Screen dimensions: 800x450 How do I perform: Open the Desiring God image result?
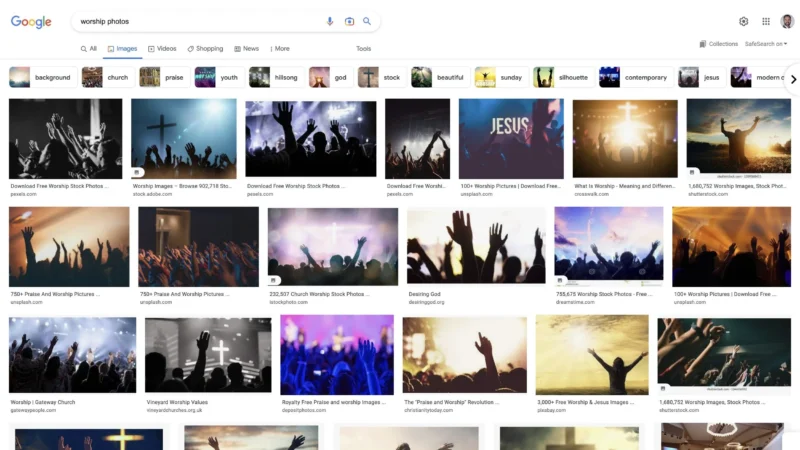(x=476, y=245)
